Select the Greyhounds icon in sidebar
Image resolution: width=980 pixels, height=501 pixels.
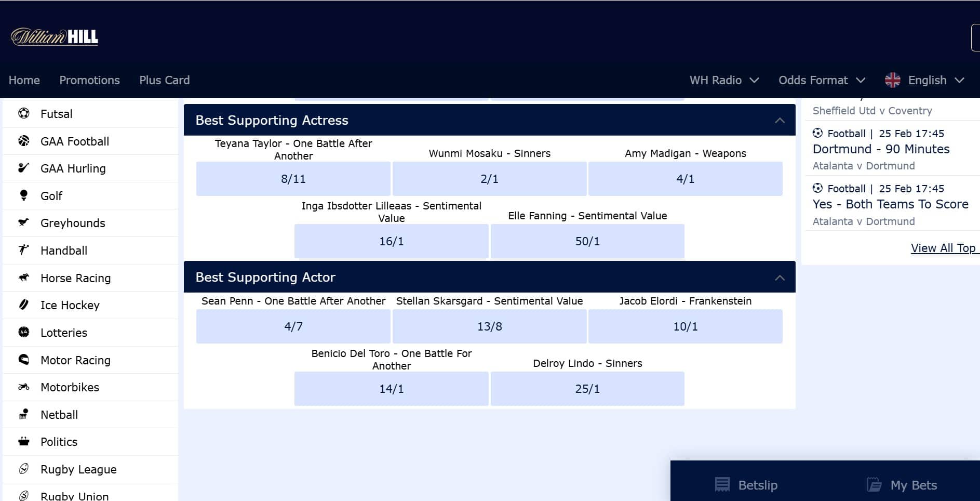[x=24, y=222]
